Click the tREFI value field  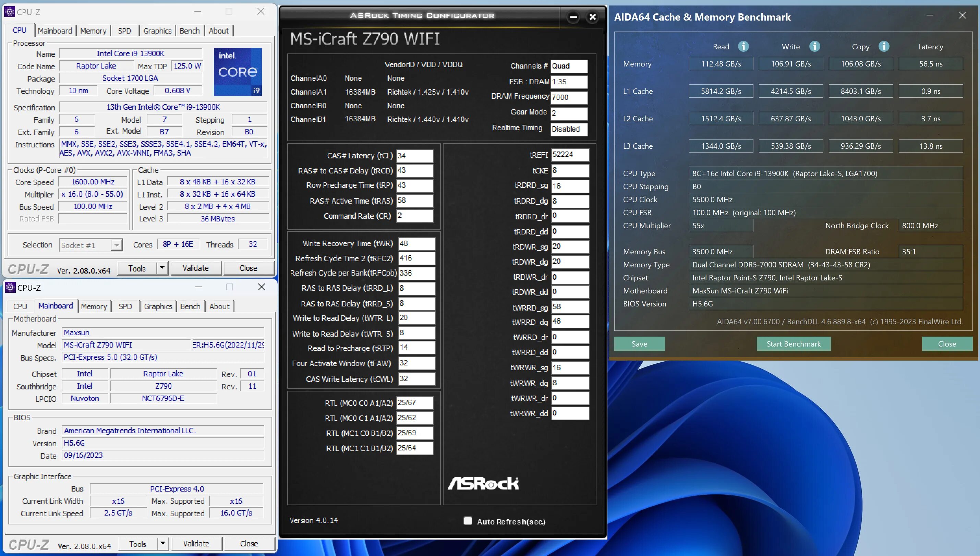tap(570, 155)
